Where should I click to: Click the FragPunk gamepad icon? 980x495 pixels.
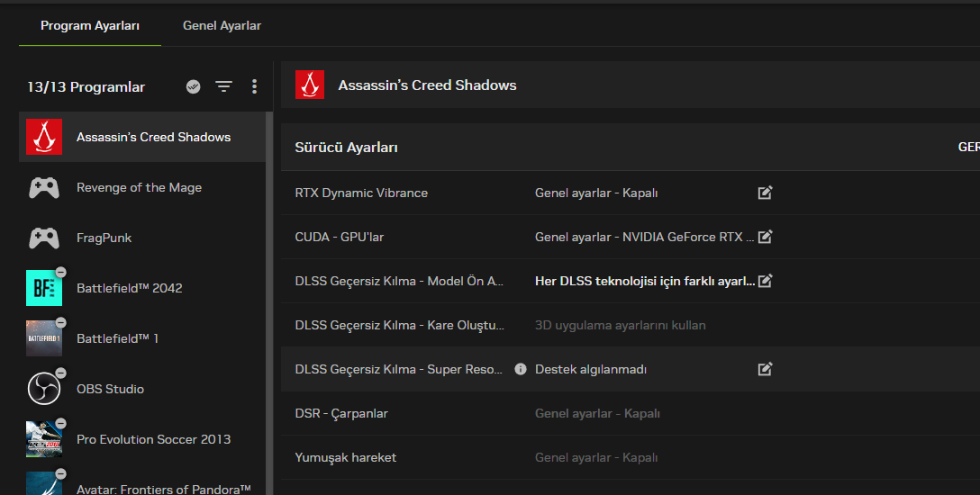pos(44,238)
